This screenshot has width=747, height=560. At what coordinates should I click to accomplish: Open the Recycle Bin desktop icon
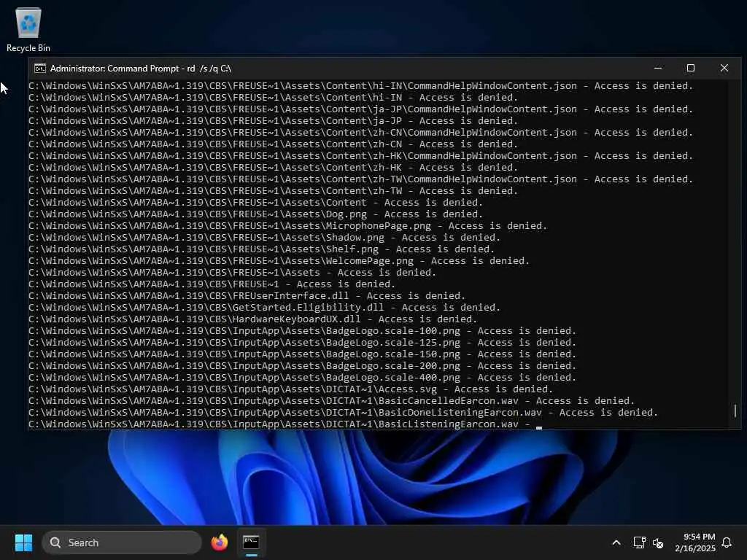[x=28, y=29]
